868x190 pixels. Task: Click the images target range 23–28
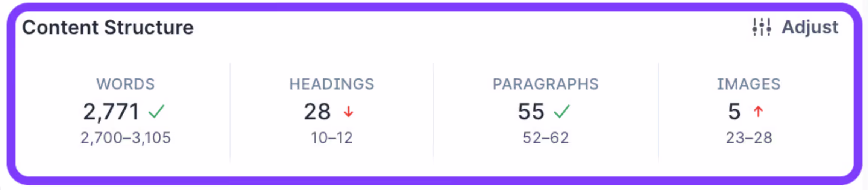[x=749, y=138]
